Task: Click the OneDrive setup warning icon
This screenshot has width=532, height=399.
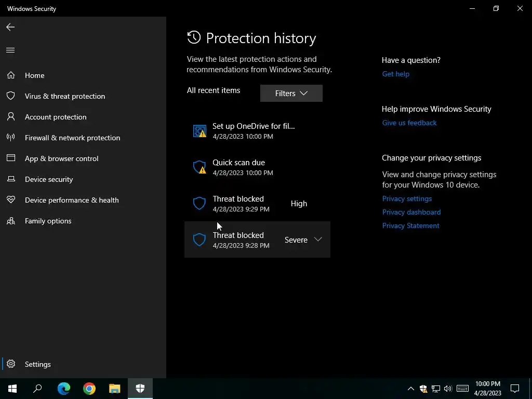Action: (x=199, y=131)
